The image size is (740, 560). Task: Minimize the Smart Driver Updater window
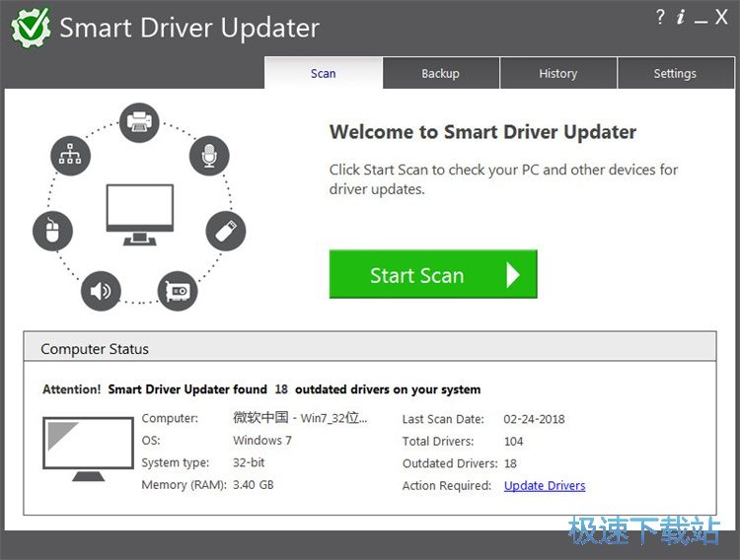coord(702,18)
